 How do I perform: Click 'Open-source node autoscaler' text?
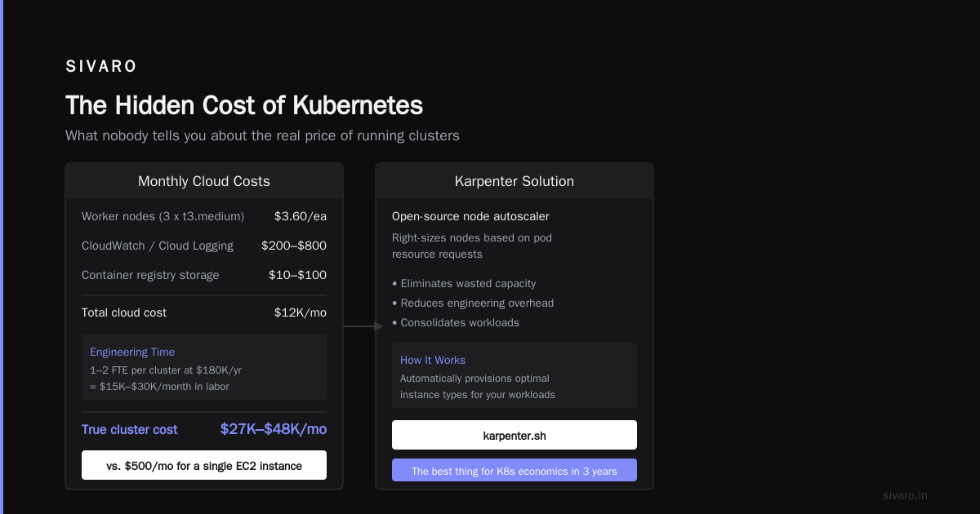[470, 216]
